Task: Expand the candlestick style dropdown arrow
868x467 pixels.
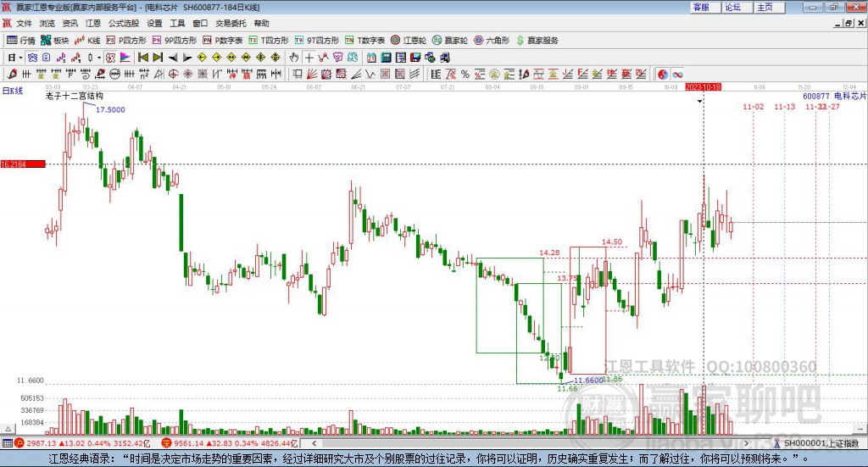Action: tap(100, 58)
